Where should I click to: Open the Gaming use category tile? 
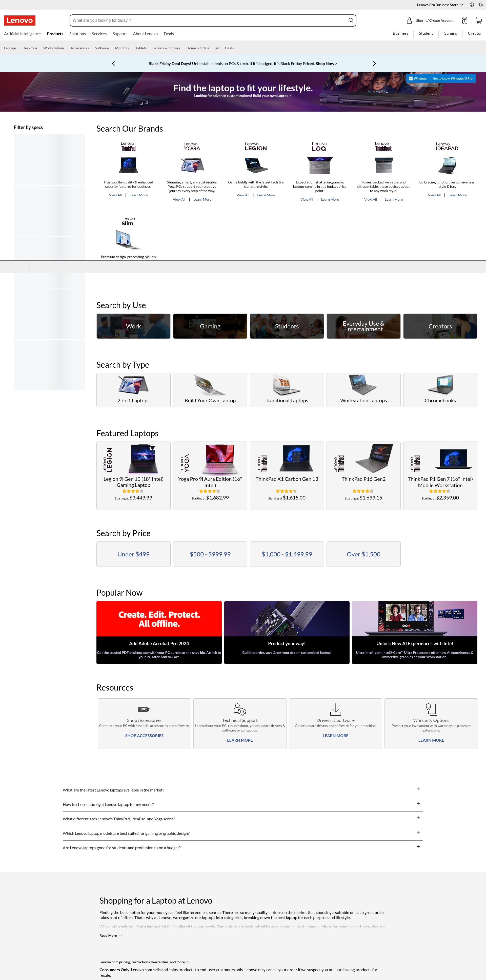(x=210, y=326)
